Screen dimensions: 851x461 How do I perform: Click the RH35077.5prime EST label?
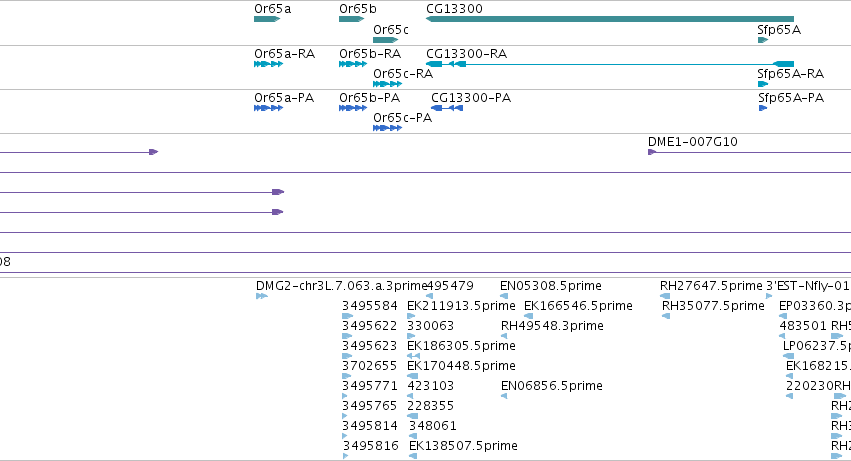(713, 306)
